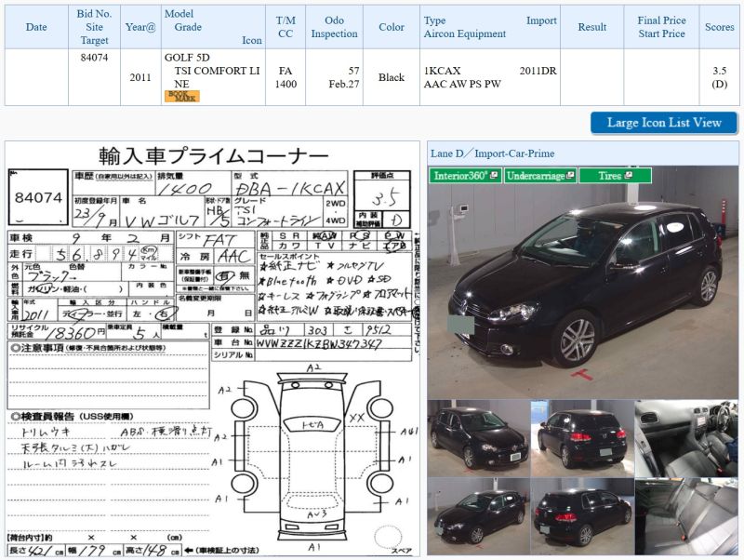744x560 pixels.
Task: Click the 輸入車プライムコーナー sheet title
Action: click(x=213, y=155)
